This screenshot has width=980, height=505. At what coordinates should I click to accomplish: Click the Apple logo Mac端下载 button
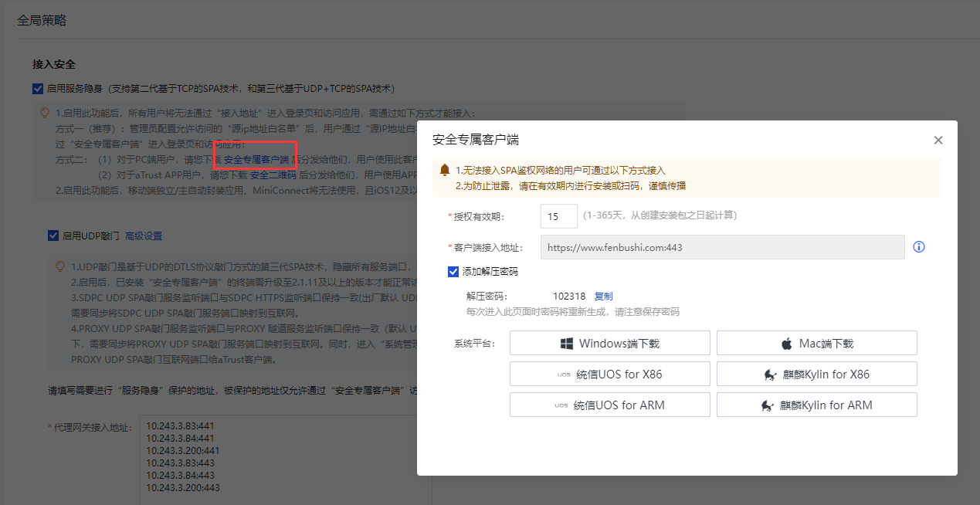coord(816,343)
